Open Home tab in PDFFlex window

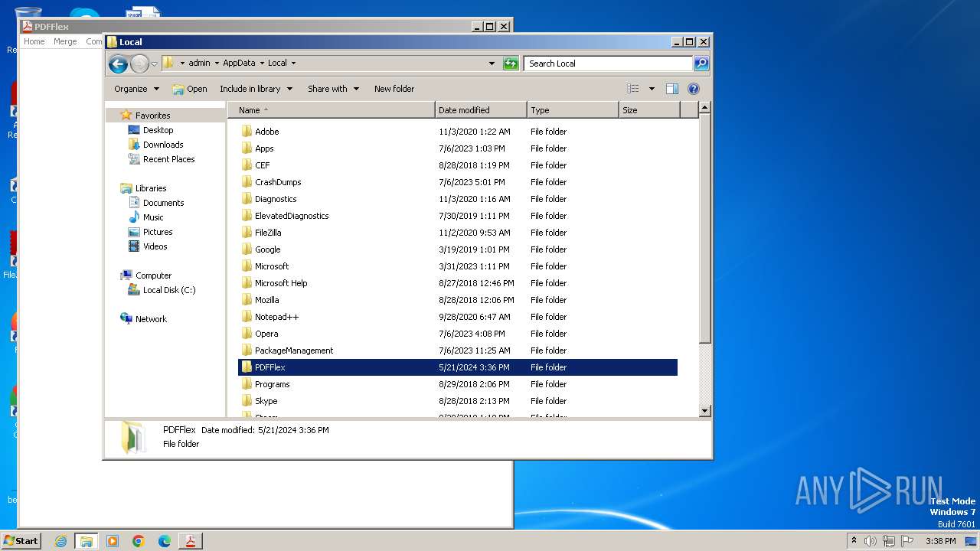point(34,41)
